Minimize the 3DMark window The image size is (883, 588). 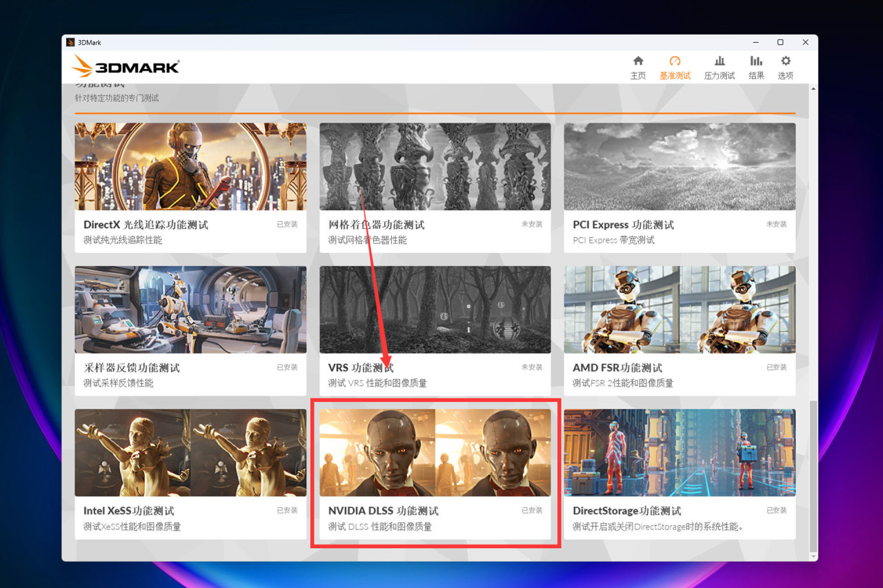pyautogui.click(x=755, y=42)
